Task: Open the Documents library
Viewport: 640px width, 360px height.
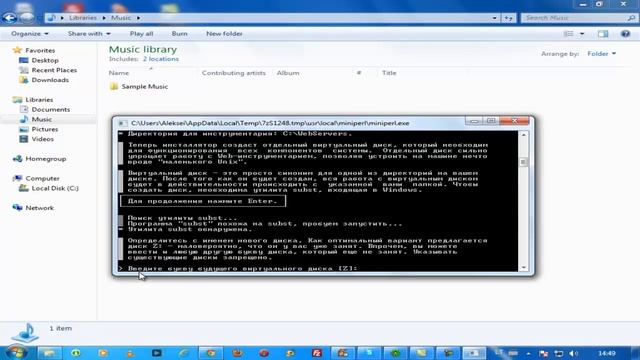Action: [x=51, y=109]
